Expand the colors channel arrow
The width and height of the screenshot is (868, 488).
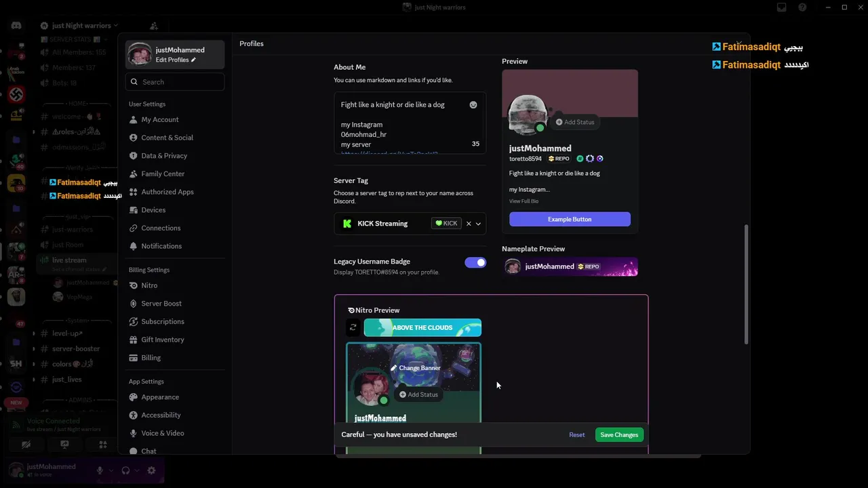coord(34,364)
